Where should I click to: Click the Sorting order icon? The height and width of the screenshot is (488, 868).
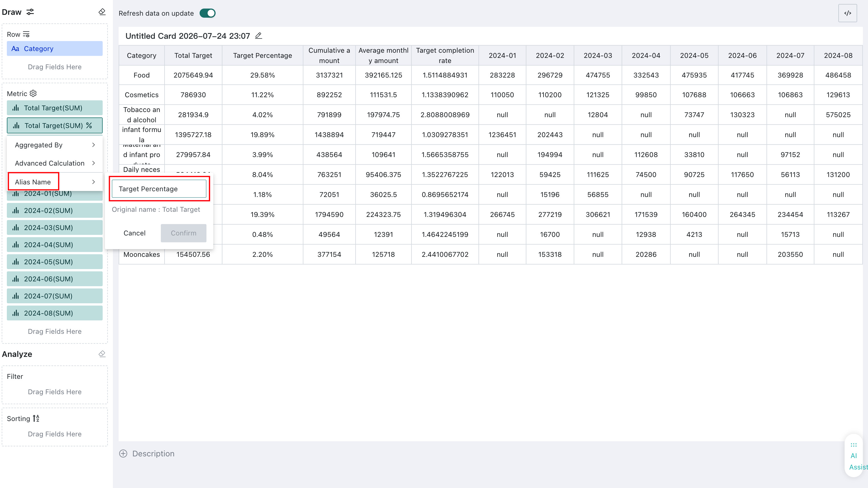tap(36, 418)
